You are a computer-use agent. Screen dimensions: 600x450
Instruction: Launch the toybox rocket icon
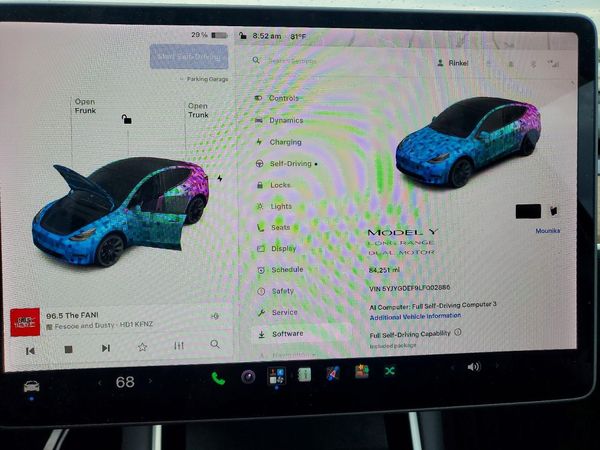tap(333, 373)
